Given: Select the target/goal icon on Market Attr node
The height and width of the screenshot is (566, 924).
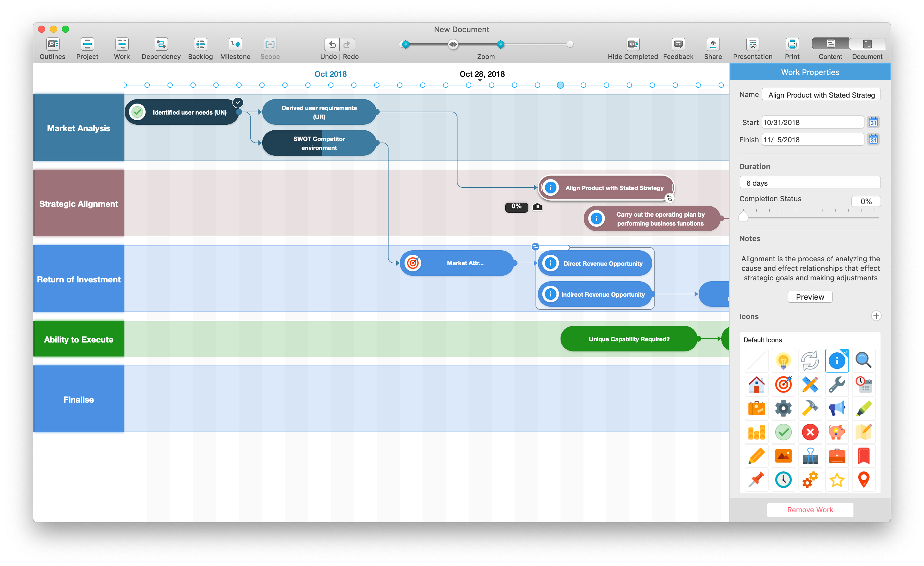Looking at the screenshot, I should click(413, 263).
